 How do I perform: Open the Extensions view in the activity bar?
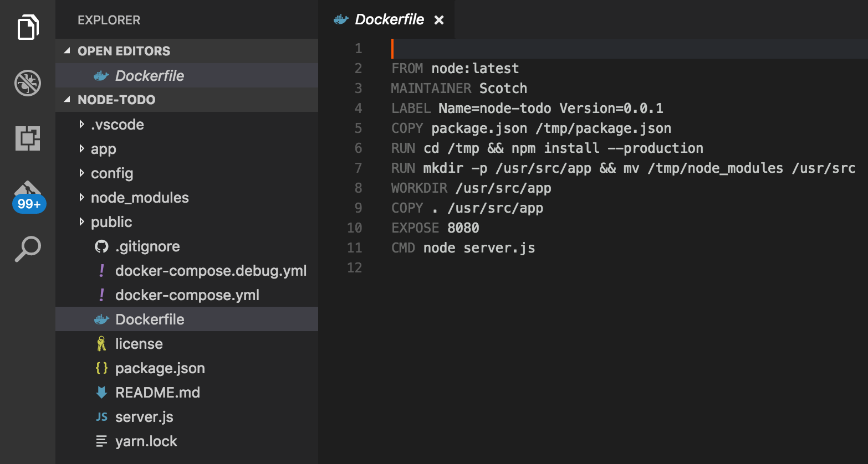pyautogui.click(x=28, y=138)
